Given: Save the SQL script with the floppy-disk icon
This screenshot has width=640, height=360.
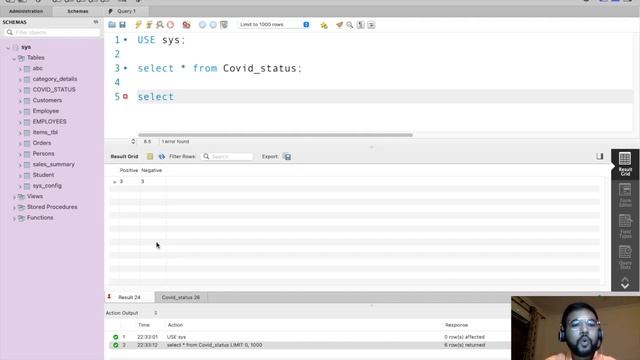Looking at the screenshot, I should click(x=122, y=25).
